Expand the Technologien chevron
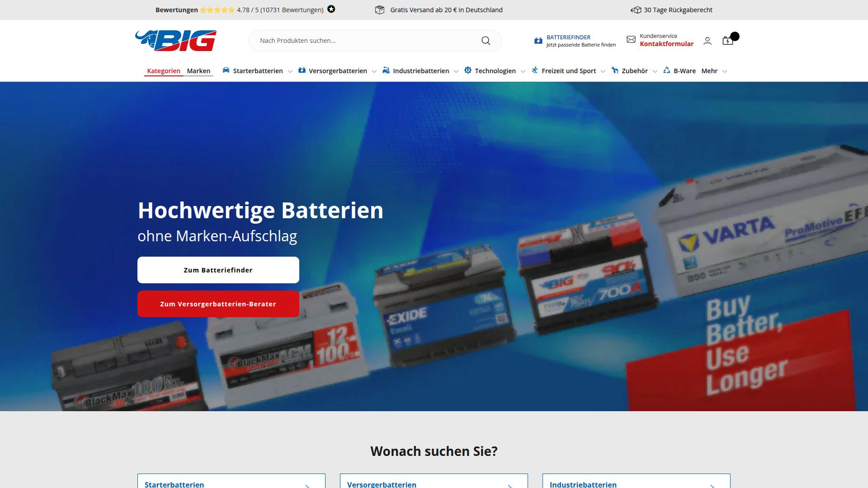Screen dimensions: 868x488 point(523,71)
